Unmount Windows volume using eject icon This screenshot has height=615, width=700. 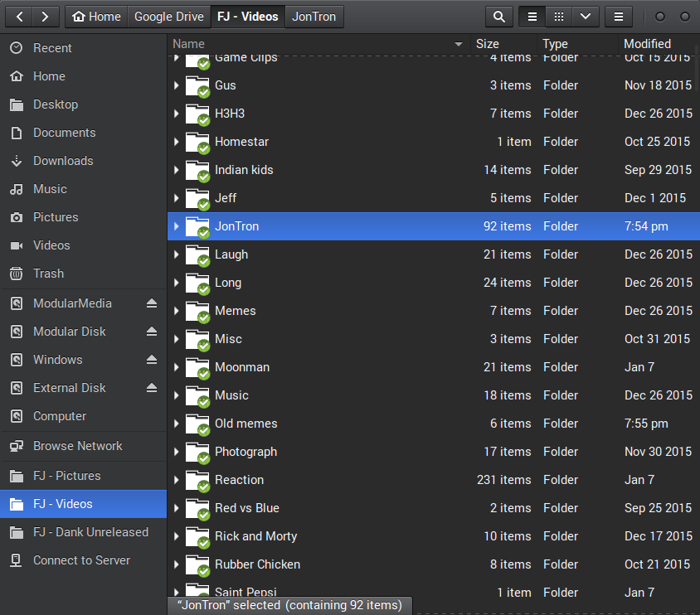click(151, 360)
